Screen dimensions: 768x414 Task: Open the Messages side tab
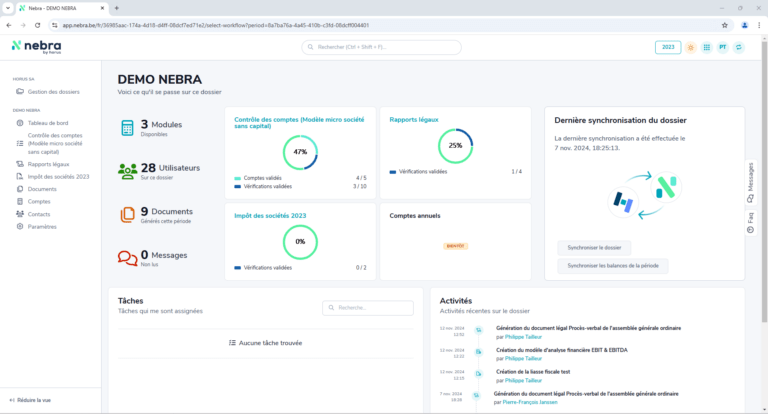pos(750,182)
